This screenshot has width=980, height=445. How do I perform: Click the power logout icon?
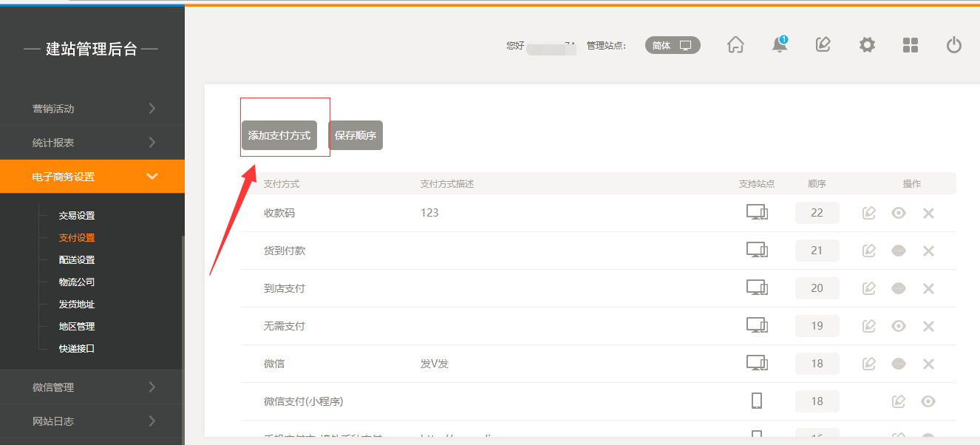pos(954,45)
